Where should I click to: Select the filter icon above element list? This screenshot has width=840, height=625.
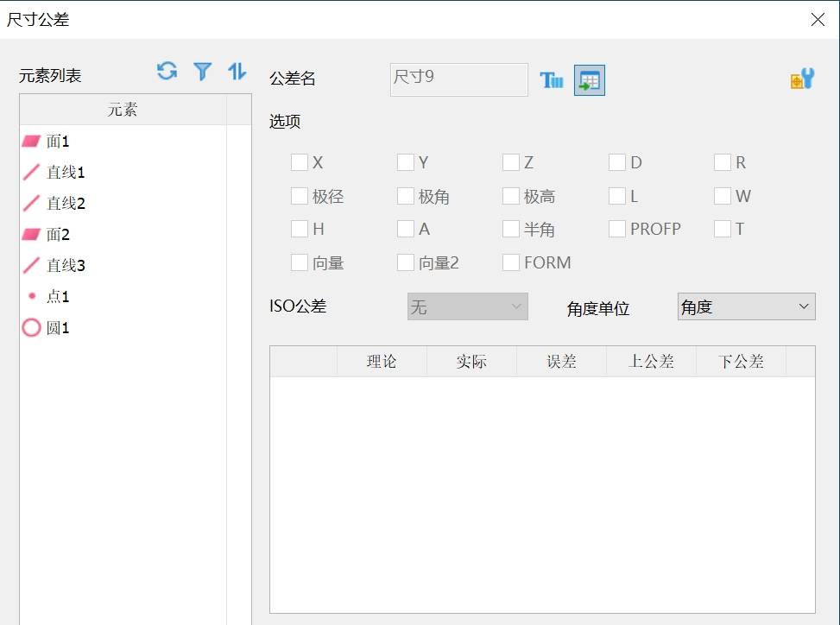click(x=202, y=73)
